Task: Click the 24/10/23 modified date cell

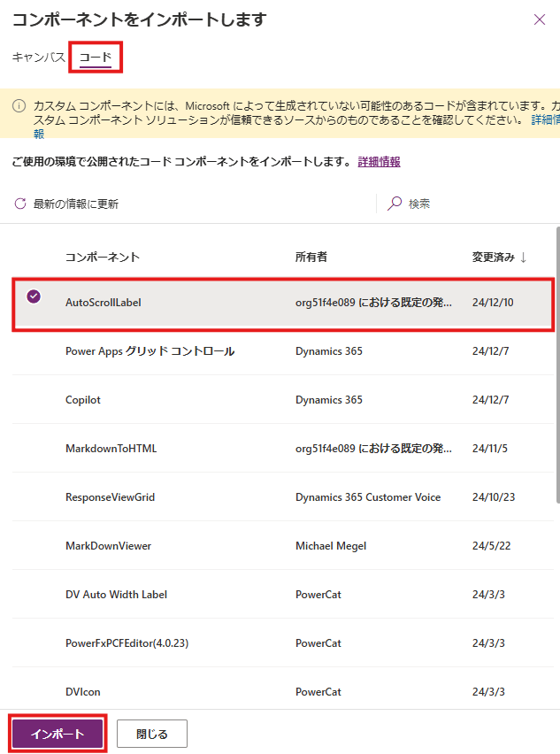Action: click(493, 497)
